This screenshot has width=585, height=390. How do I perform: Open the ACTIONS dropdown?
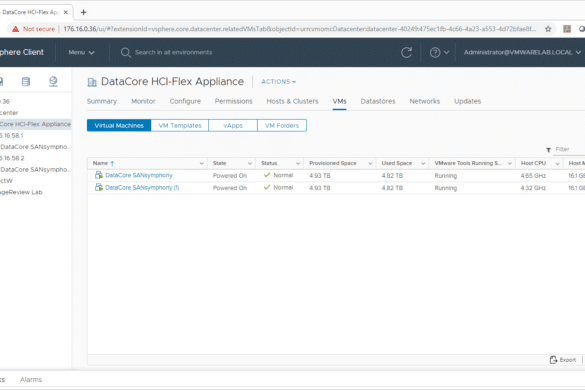(x=278, y=81)
